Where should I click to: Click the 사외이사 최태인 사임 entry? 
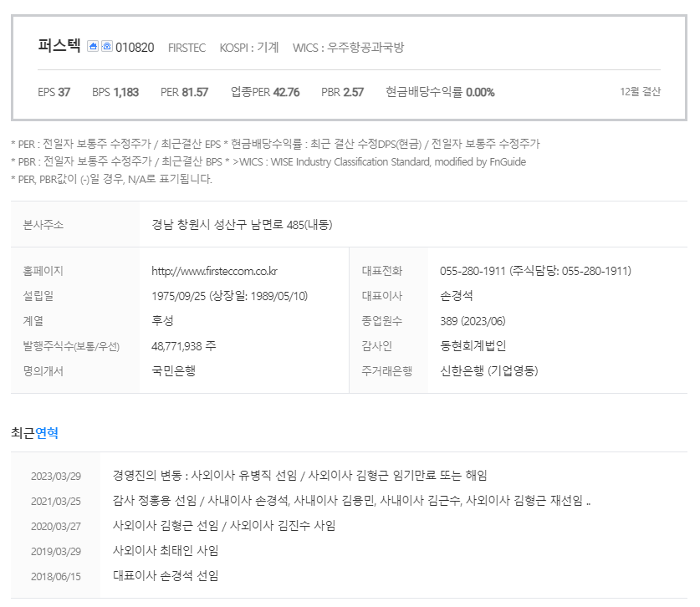tap(166, 550)
